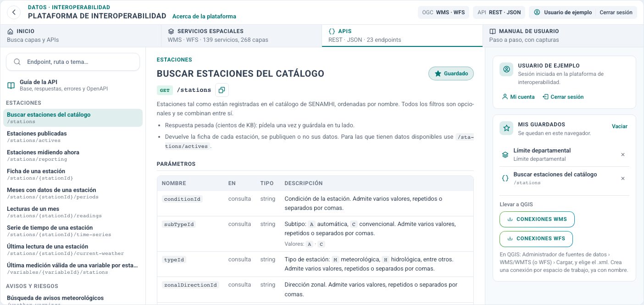Open the Inicio tab
The width and height of the screenshot is (644, 305).
click(80, 35)
